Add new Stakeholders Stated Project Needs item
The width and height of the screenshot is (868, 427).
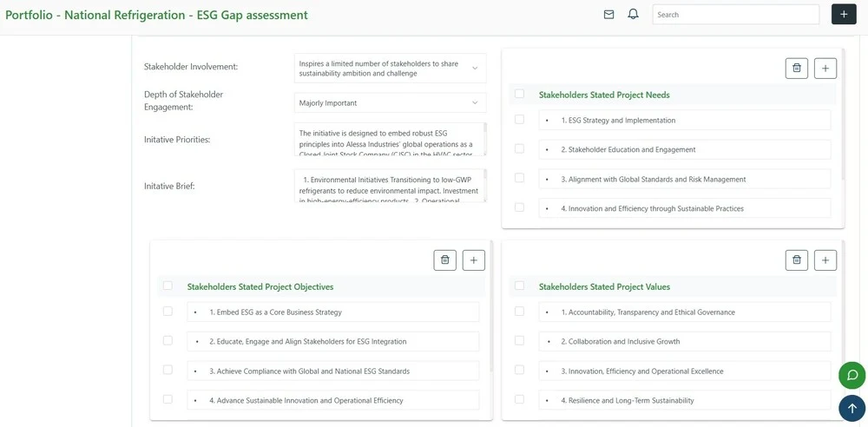point(825,68)
